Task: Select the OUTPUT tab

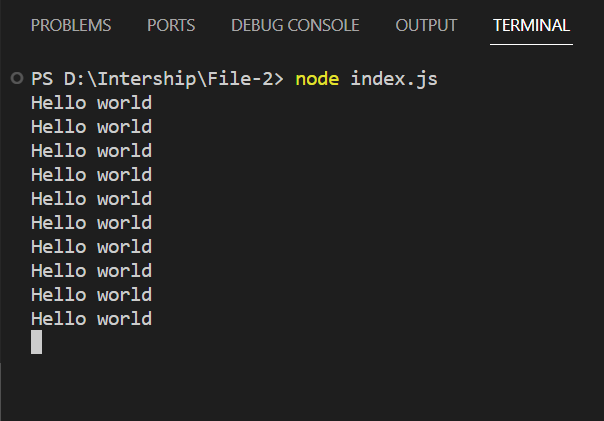Action: click(426, 25)
